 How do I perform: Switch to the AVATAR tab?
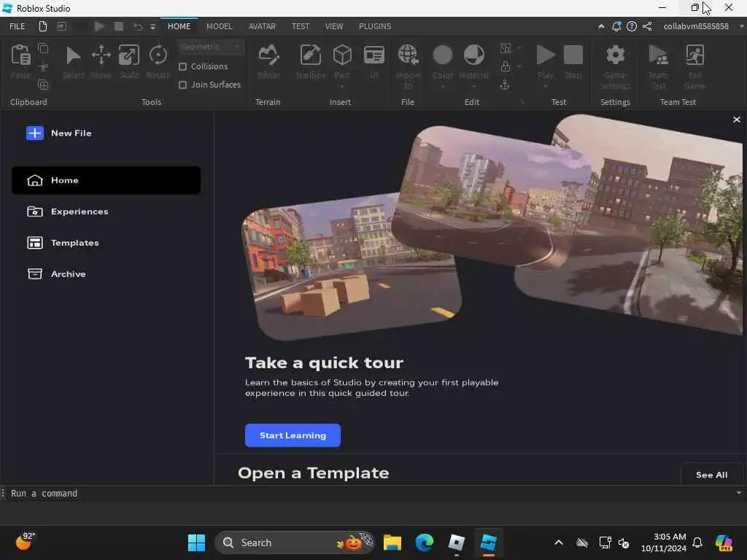point(262,26)
